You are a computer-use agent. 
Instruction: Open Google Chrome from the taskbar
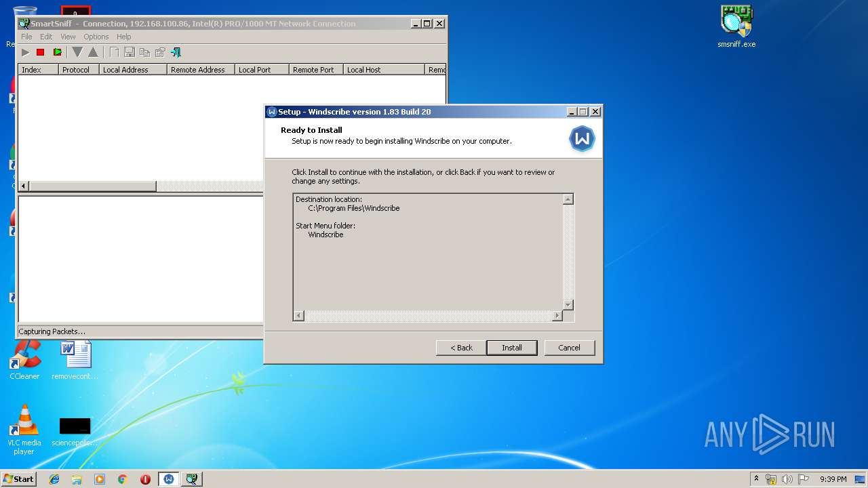click(x=123, y=479)
